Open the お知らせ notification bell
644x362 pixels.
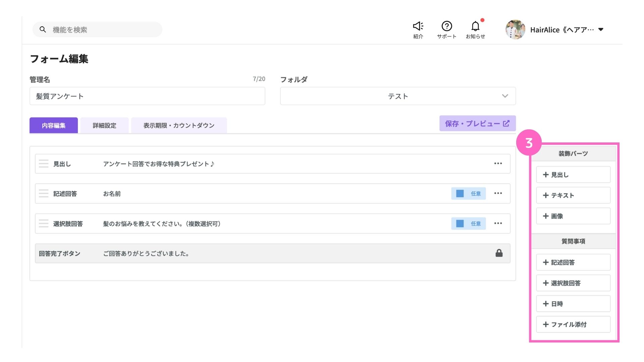[475, 26]
